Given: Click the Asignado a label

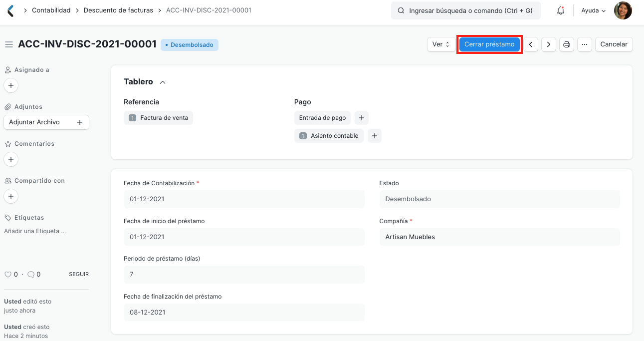Looking at the screenshot, I should [x=31, y=70].
